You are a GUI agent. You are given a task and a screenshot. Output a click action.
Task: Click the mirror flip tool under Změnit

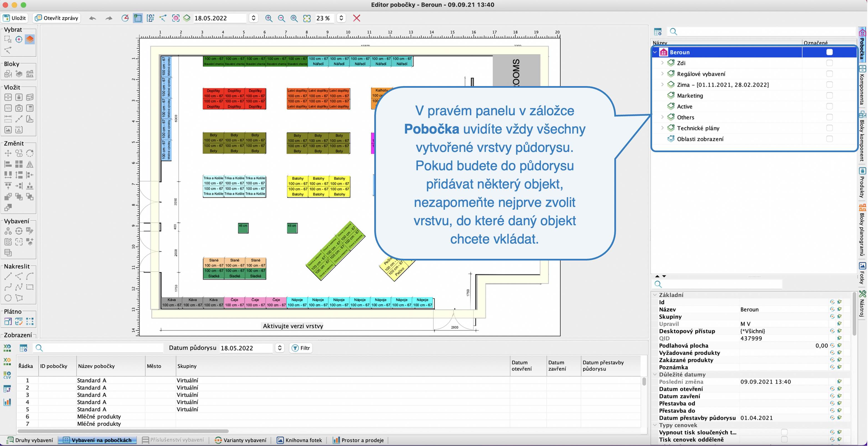[x=30, y=164]
